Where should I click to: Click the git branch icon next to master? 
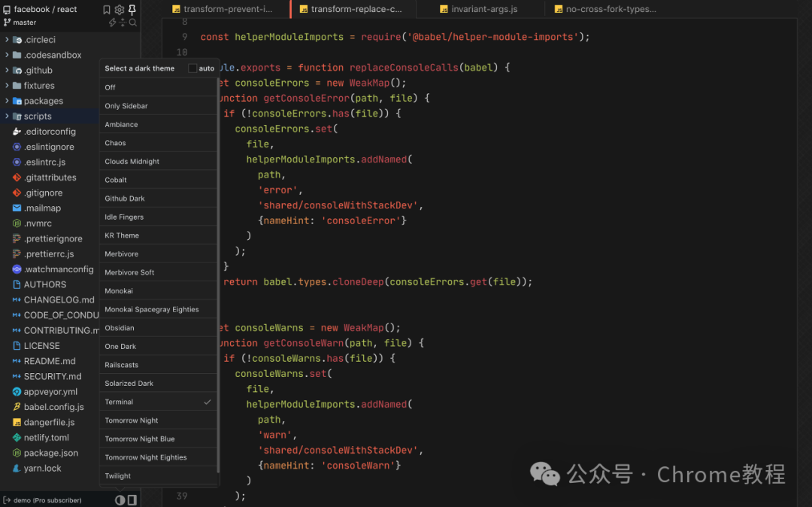(x=7, y=23)
